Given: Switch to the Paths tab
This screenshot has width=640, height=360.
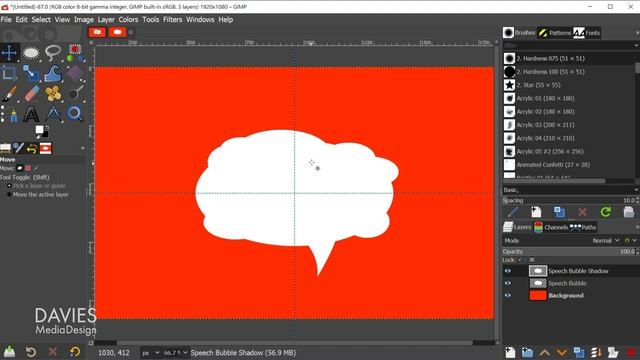Looking at the screenshot, I should (583, 227).
